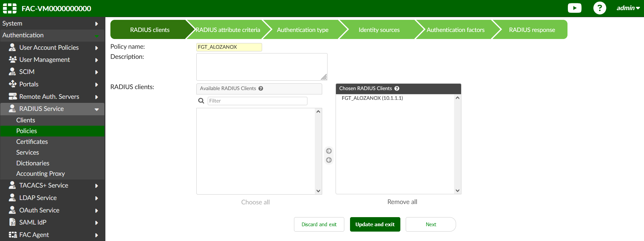Open the admin user dropdown
This screenshot has width=644, height=241.
(628, 8)
